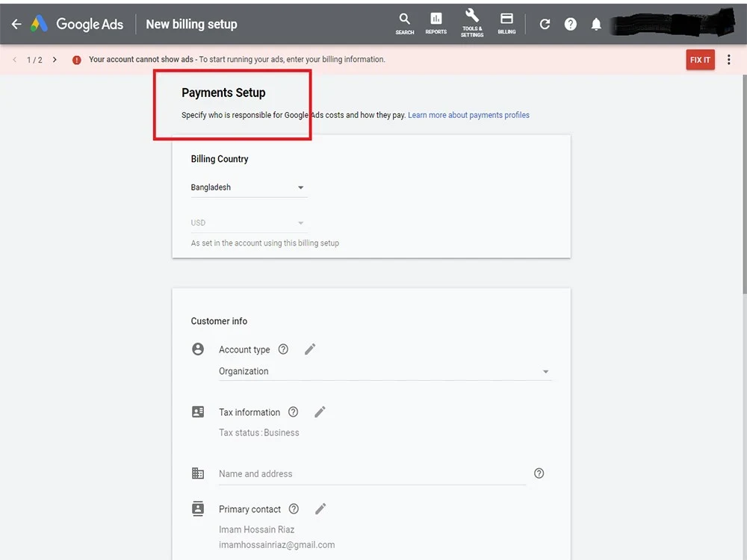The width and height of the screenshot is (747, 560).
Task: Click the Tax information card icon
Action: pyautogui.click(x=198, y=412)
